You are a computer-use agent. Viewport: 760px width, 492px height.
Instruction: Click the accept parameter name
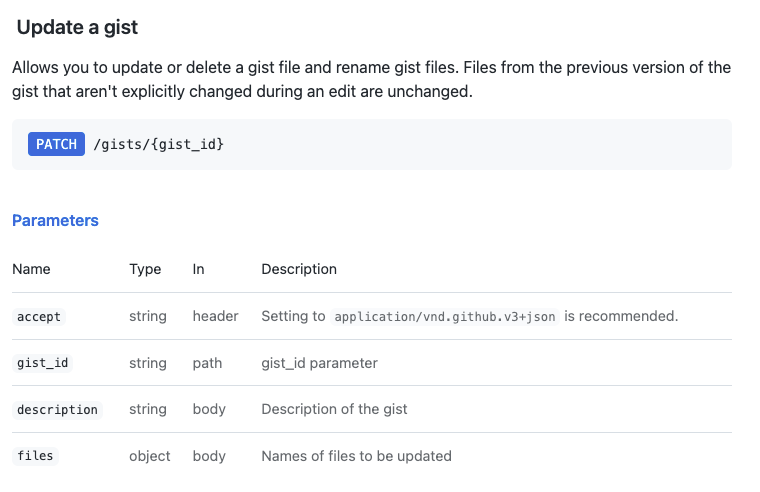pyautogui.click(x=39, y=316)
